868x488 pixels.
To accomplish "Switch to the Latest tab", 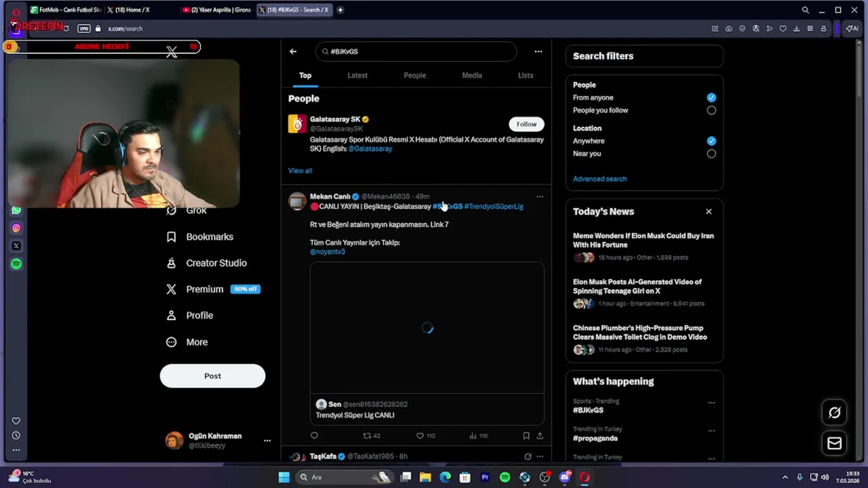I will (357, 75).
